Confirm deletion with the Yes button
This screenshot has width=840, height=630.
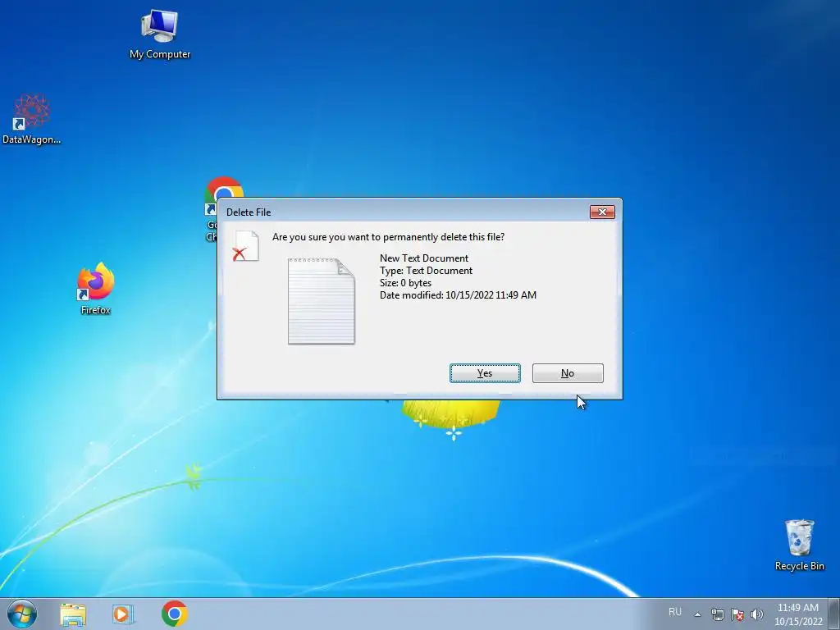[485, 373]
